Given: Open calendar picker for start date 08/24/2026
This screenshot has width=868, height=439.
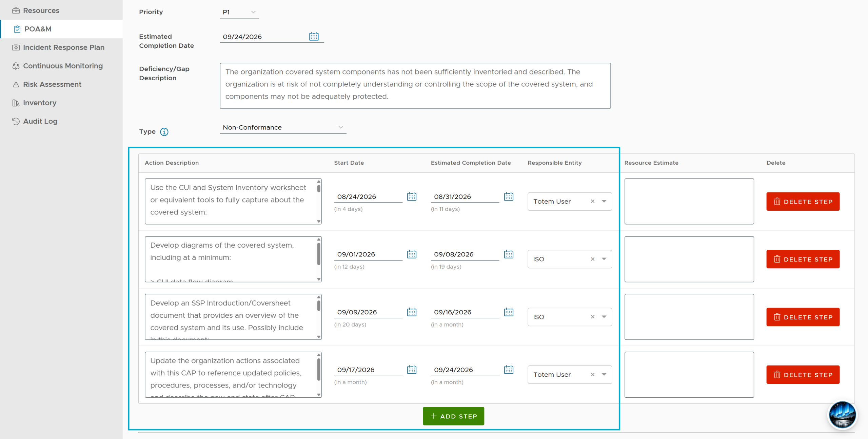Looking at the screenshot, I should tap(412, 196).
